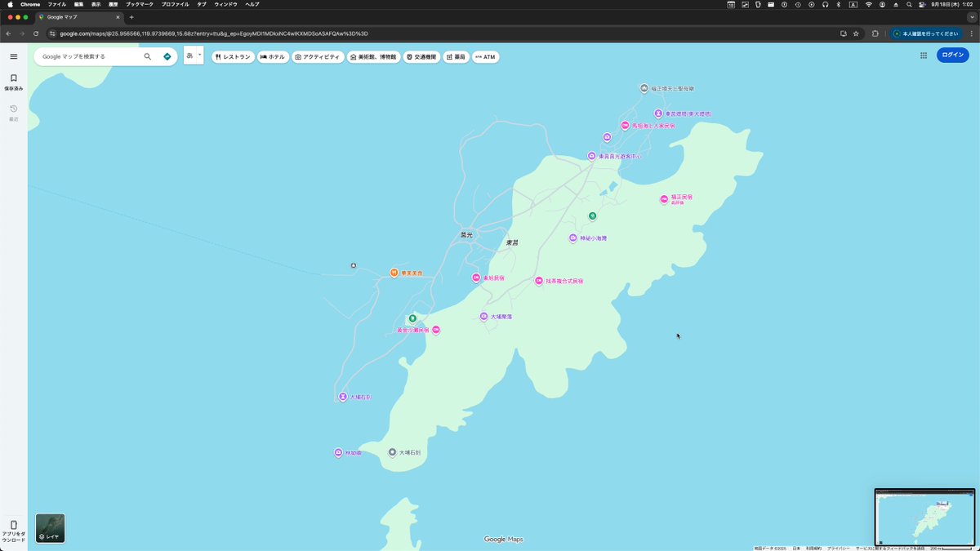This screenshot has height=551, width=980.
Task: Bookmark this page with the star icon
Action: (856, 33)
